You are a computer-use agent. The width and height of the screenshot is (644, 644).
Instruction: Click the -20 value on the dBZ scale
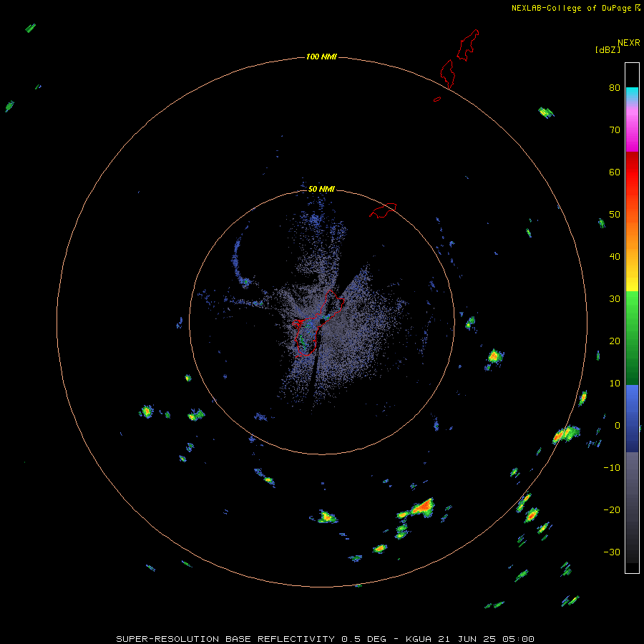click(x=612, y=510)
